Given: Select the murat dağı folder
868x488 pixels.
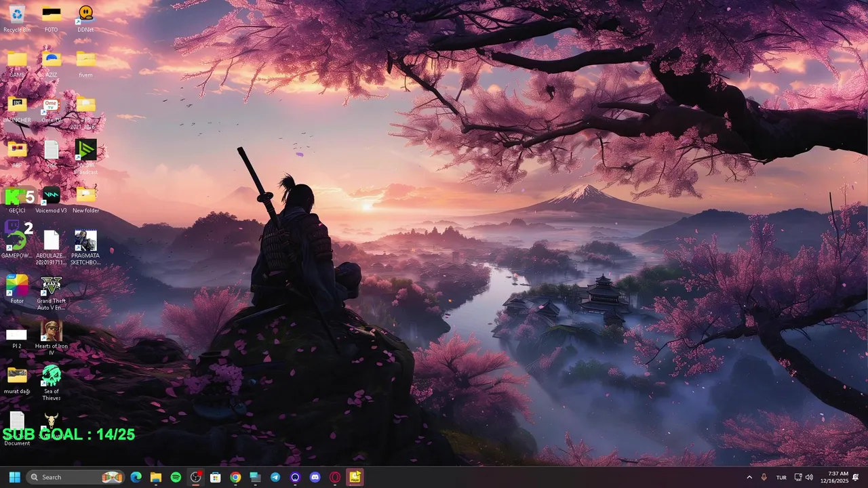Looking at the screenshot, I should [17, 380].
